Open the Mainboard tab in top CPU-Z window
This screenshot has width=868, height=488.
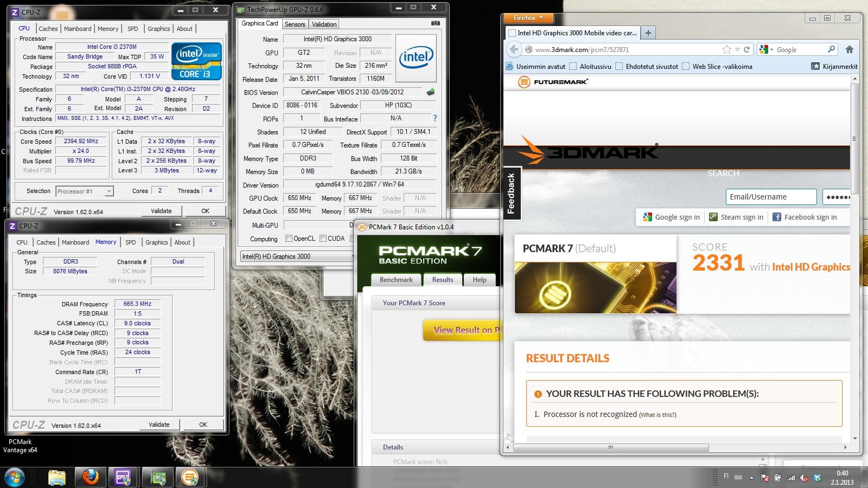(78, 29)
